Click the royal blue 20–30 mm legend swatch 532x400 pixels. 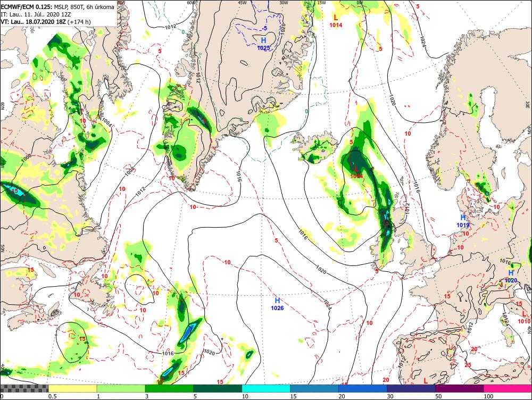point(363,388)
